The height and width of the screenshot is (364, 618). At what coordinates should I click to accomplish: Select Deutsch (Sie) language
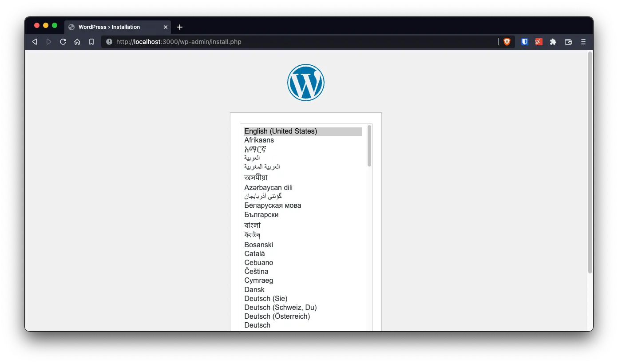point(303,299)
